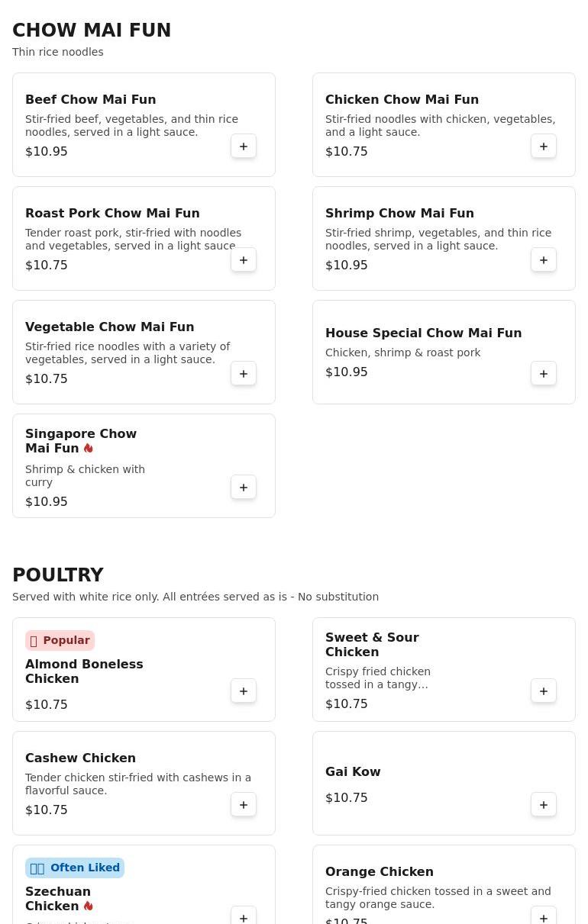Click plus button for Szechuan Chicken
Image resolution: width=588 pixels, height=924 pixels.
[244, 916]
